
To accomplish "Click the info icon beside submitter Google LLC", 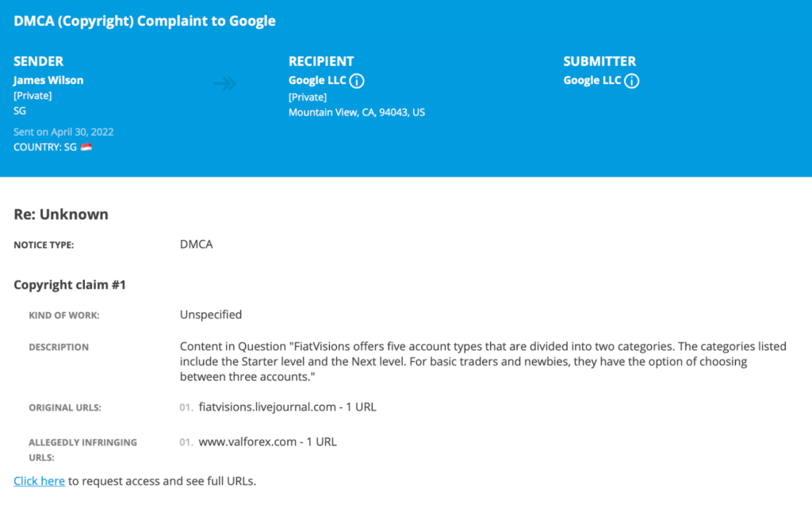I will (631, 81).
